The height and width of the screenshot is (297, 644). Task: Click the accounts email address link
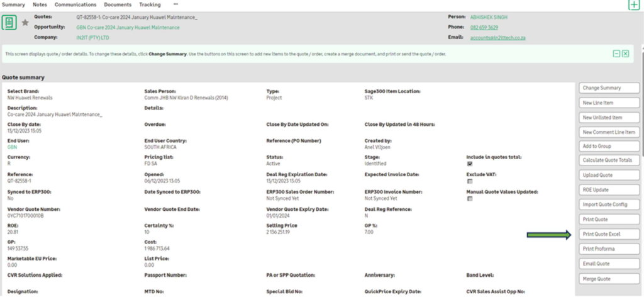pos(497,38)
